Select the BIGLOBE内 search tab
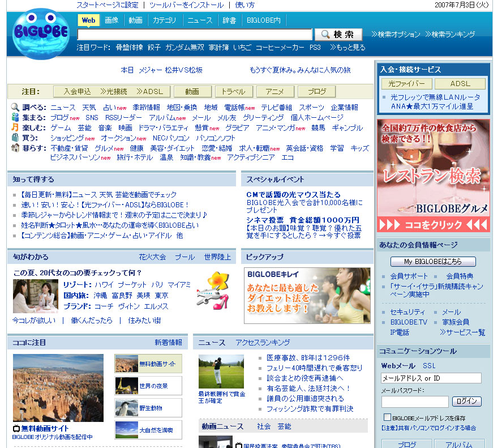The width and height of the screenshot is (502, 448). [264, 20]
